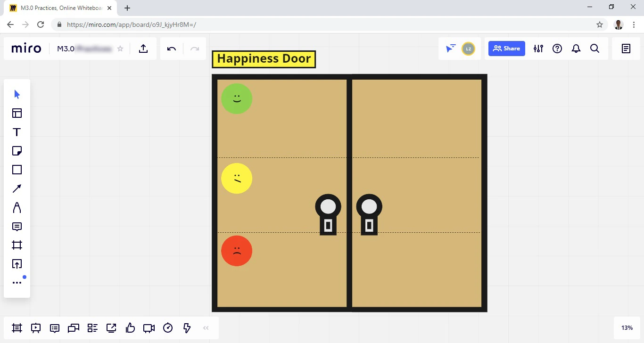Select the Text tool
644x343 pixels.
(17, 132)
